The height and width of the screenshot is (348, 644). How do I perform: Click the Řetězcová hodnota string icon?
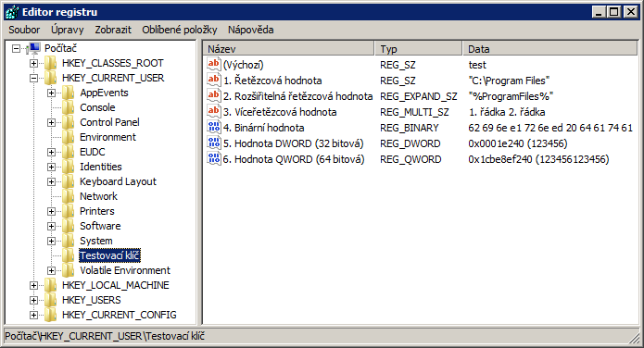point(213,80)
